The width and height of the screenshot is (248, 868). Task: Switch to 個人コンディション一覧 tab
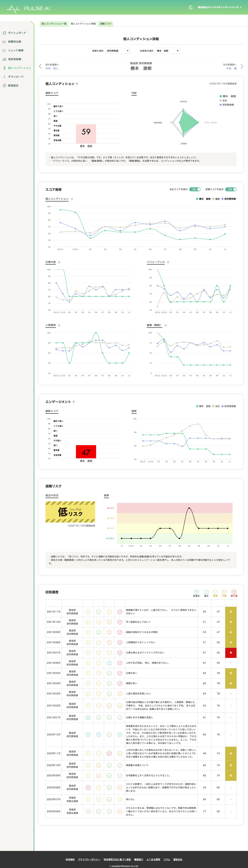point(54,24)
